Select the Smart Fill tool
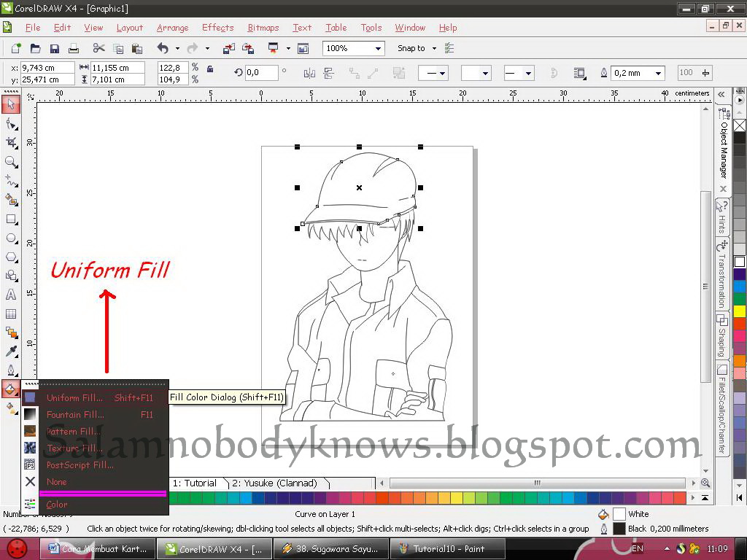747x560 pixels. coord(11,200)
